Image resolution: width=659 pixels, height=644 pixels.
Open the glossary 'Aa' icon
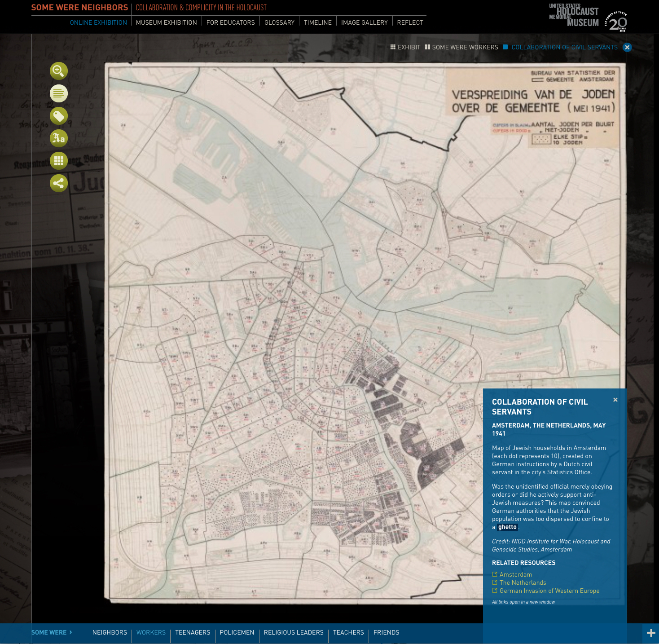click(x=59, y=138)
